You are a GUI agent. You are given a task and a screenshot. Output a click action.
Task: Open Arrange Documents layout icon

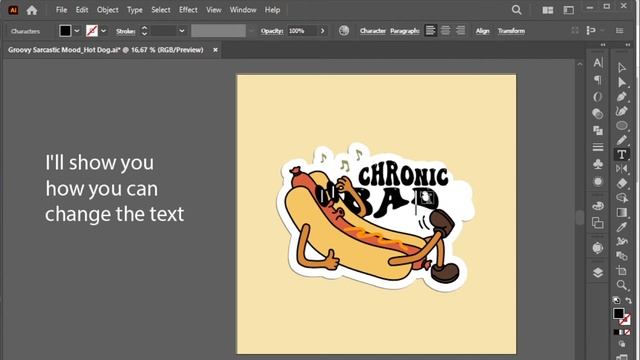(x=548, y=10)
